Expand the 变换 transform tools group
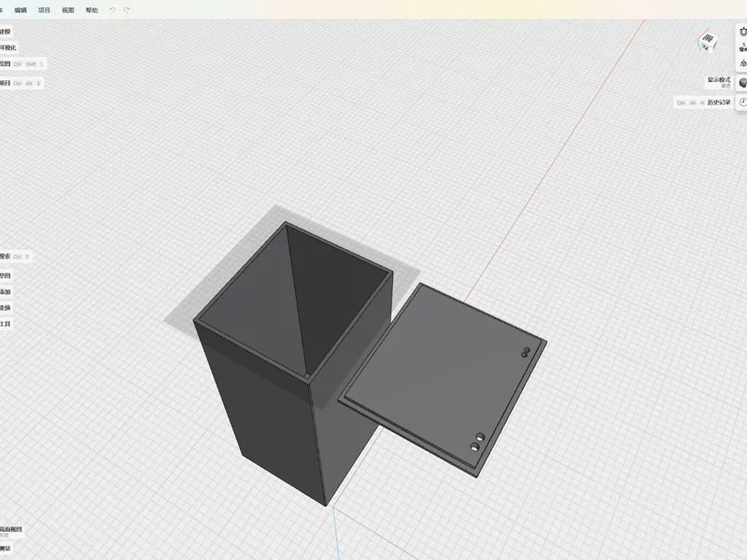Viewport: 747px width, 560px height. click(6, 308)
